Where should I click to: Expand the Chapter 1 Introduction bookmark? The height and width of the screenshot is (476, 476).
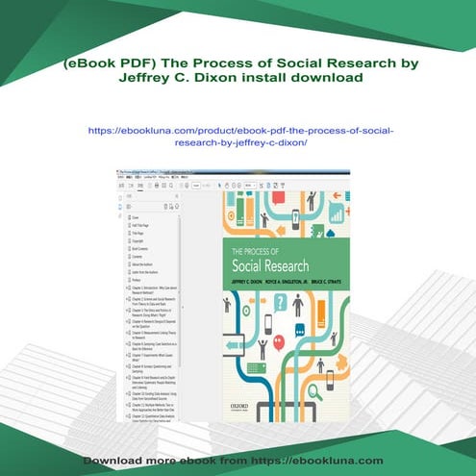[127, 288]
